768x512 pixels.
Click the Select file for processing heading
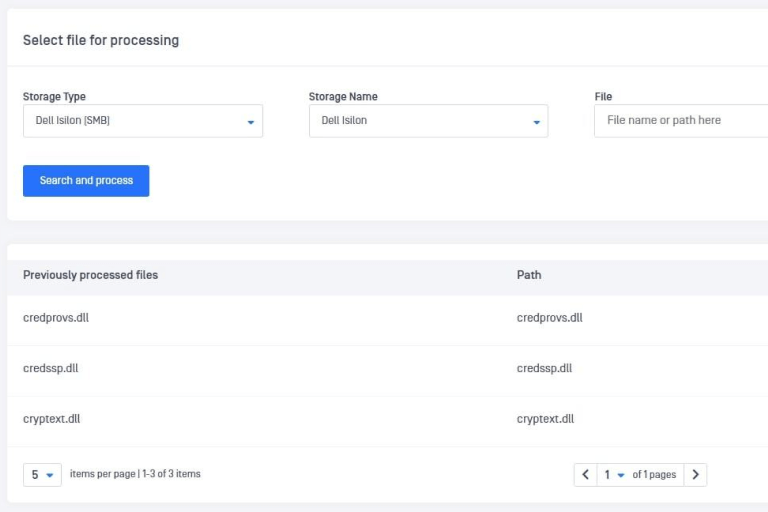[x=101, y=41]
